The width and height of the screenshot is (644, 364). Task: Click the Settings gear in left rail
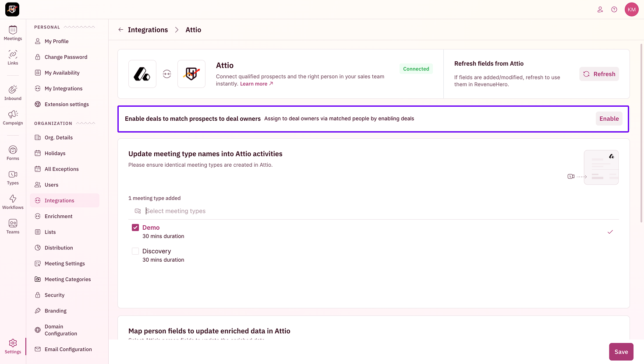coord(13,346)
